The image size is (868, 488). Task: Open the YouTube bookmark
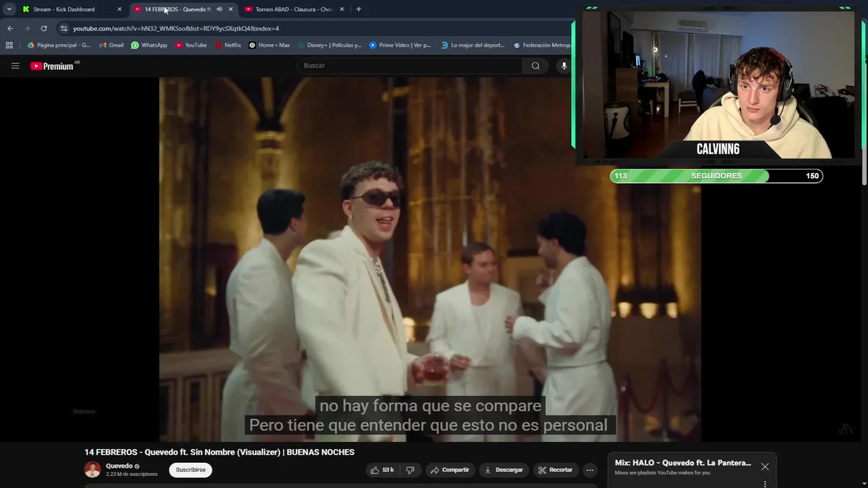coord(191,45)
